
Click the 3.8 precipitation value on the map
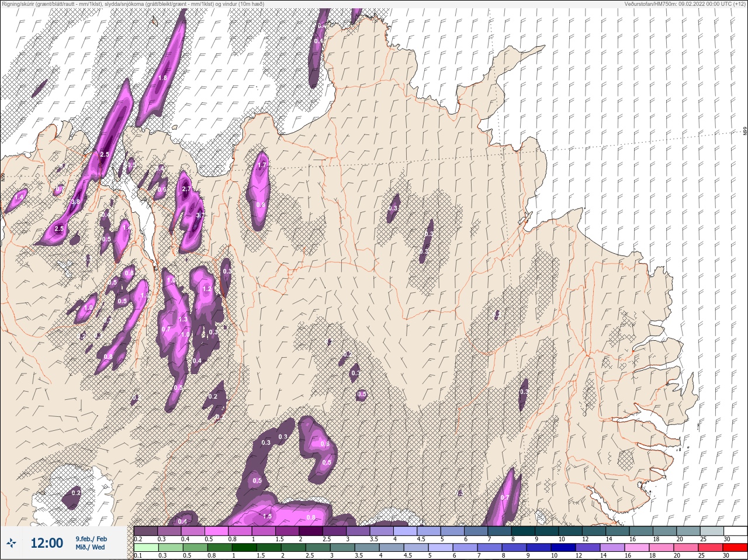(x=75, y=202)
